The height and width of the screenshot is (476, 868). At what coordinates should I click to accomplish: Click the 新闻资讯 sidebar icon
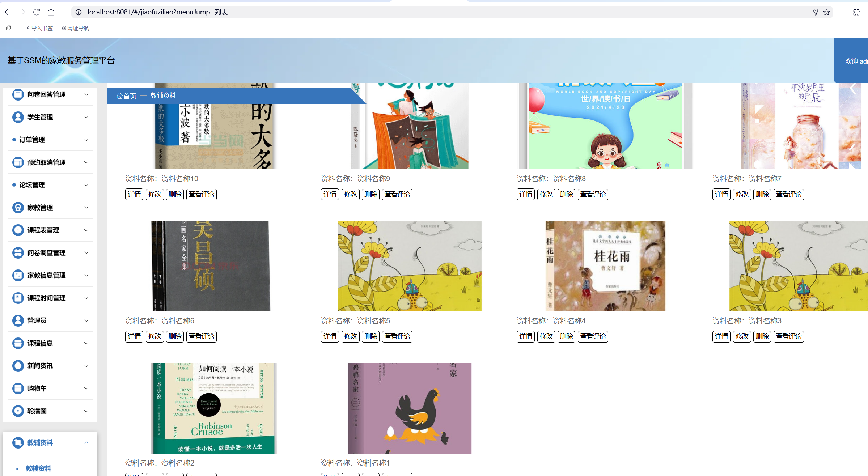click(x=18, y=366)
